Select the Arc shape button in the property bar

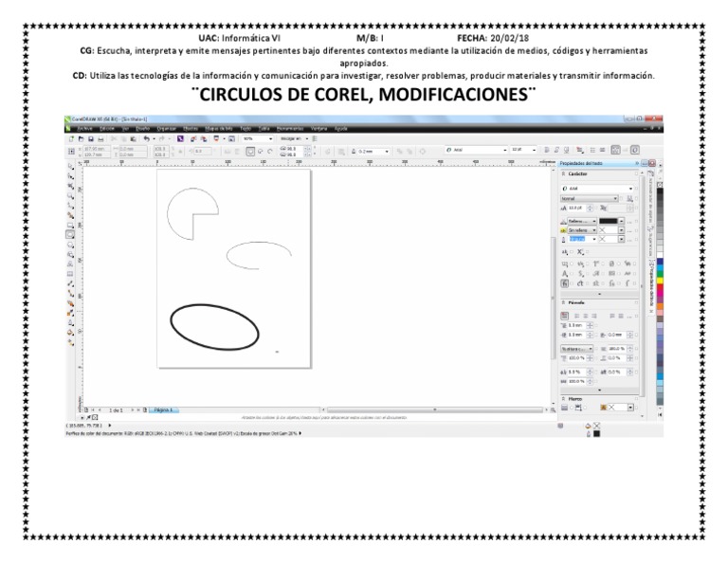270,152
